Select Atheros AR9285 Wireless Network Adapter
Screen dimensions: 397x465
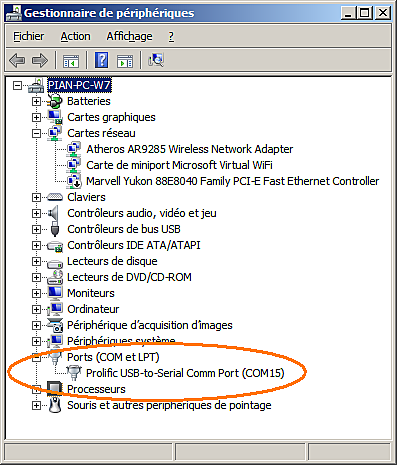click(190, 149)
